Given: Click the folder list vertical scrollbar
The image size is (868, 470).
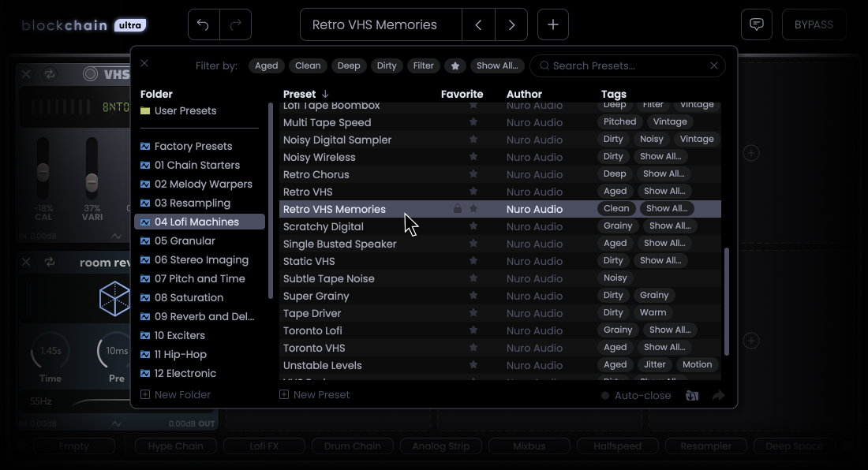Looking at the screenshot, I should click(x=271, y=201).
